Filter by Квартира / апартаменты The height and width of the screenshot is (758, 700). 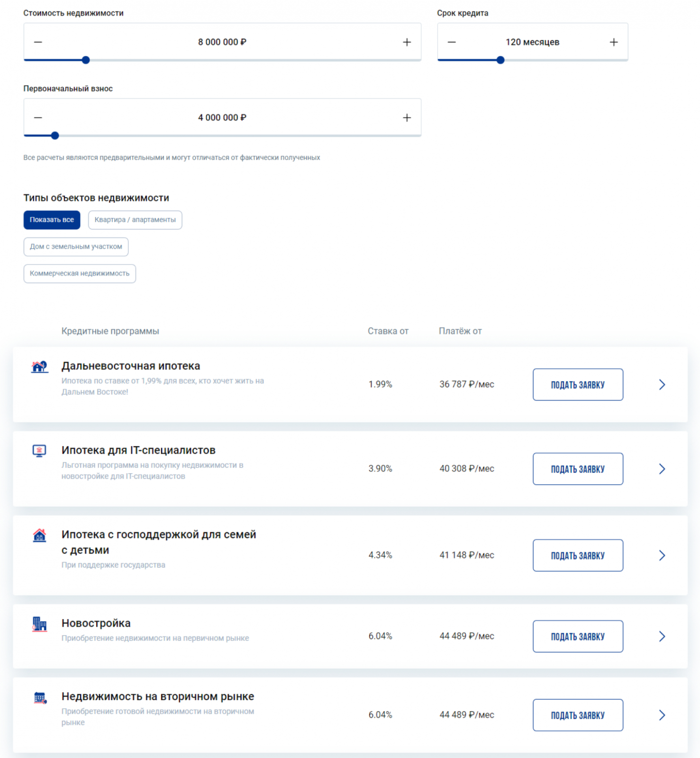[x=135, y=220]
